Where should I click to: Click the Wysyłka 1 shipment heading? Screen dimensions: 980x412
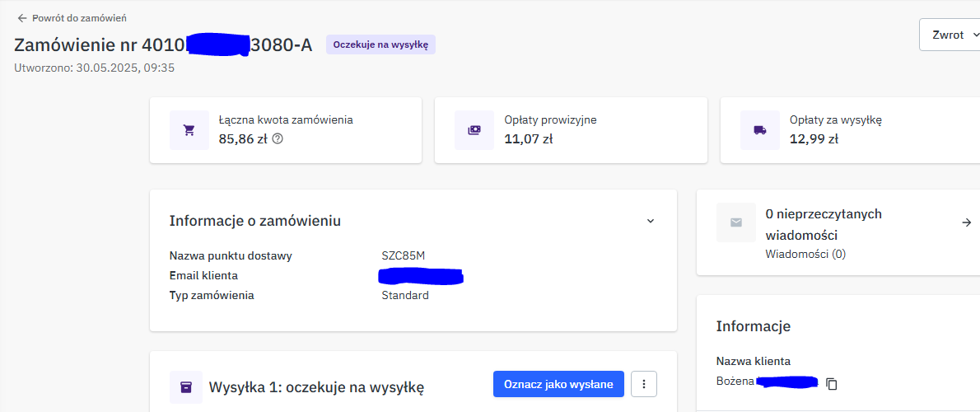pyautogui.click(x=316, y=386)
